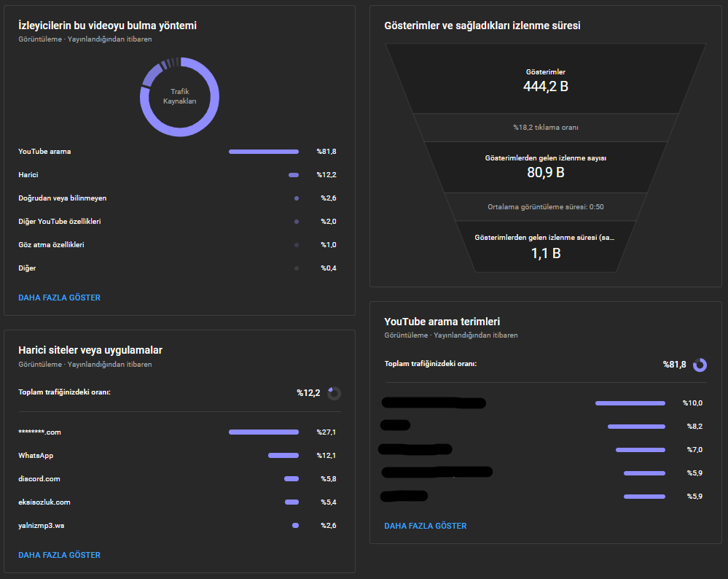Viewport: 728px width, 579px height.
Task: Select the Göz atma özellikleri row
Action: tap(177, 244)
